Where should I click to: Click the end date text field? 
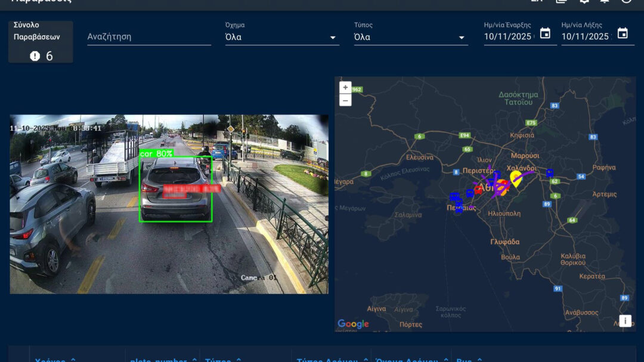[586, 36]
